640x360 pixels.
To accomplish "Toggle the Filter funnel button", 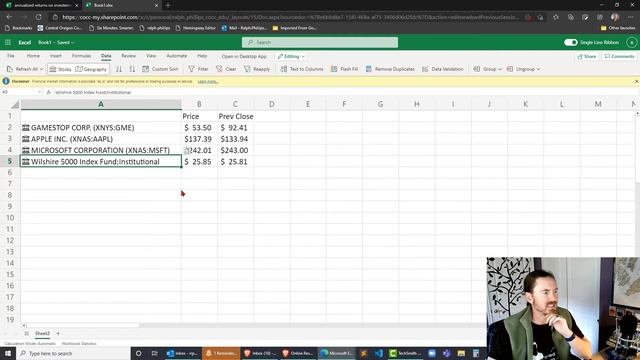I will [198, 69].
